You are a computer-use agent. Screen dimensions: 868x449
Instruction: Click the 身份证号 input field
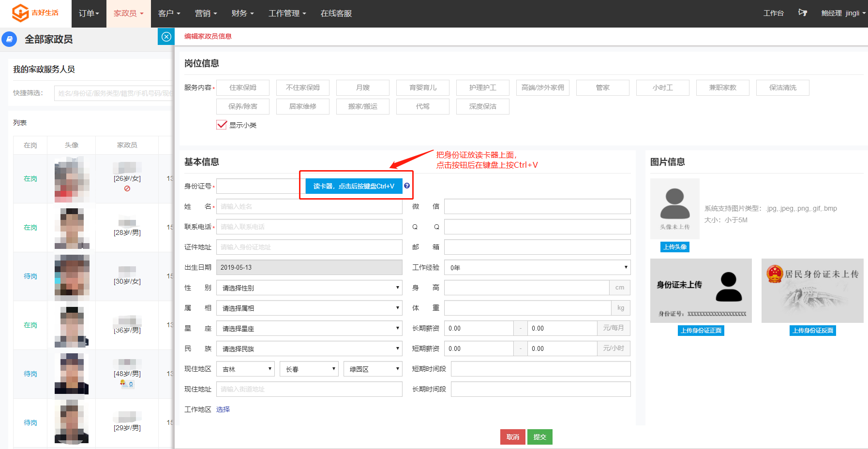[x=260, y=186]
